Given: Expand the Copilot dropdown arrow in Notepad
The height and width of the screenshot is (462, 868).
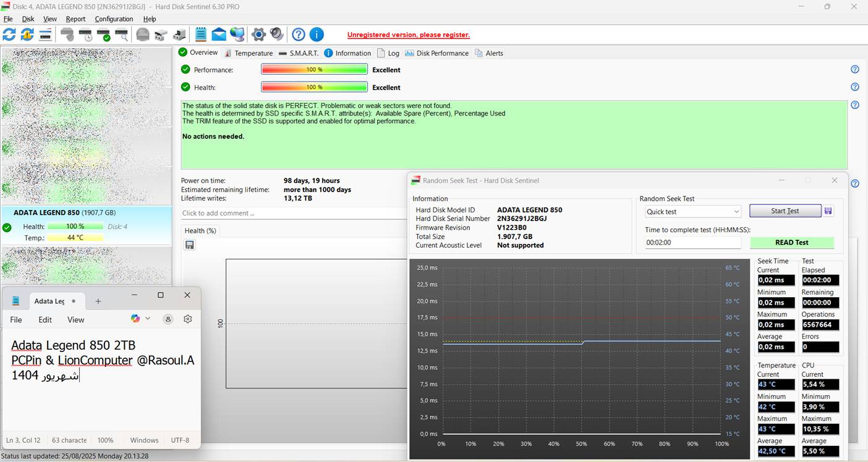Looking at the screenshot, I should (148, 319).
